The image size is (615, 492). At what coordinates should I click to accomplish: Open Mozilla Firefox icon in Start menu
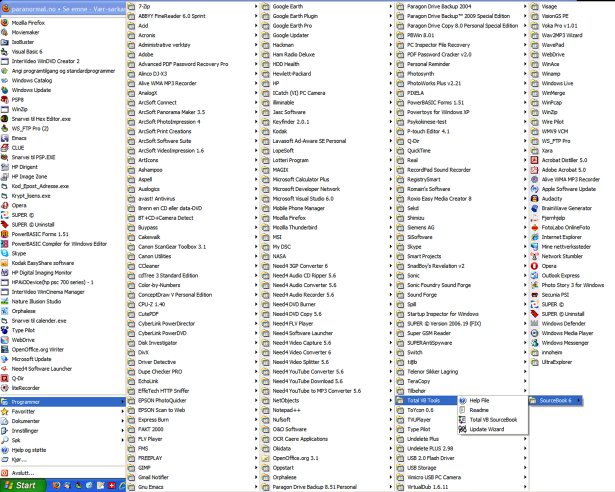(x=5, y=23)
